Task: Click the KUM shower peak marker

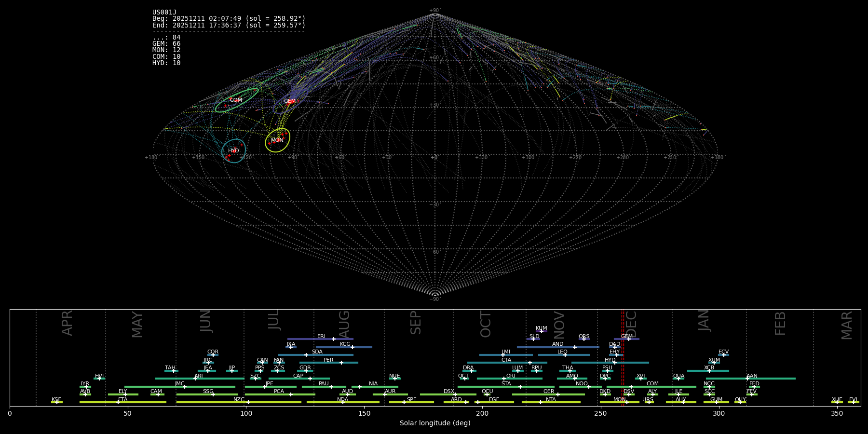Action: click(x=542, y=331)
